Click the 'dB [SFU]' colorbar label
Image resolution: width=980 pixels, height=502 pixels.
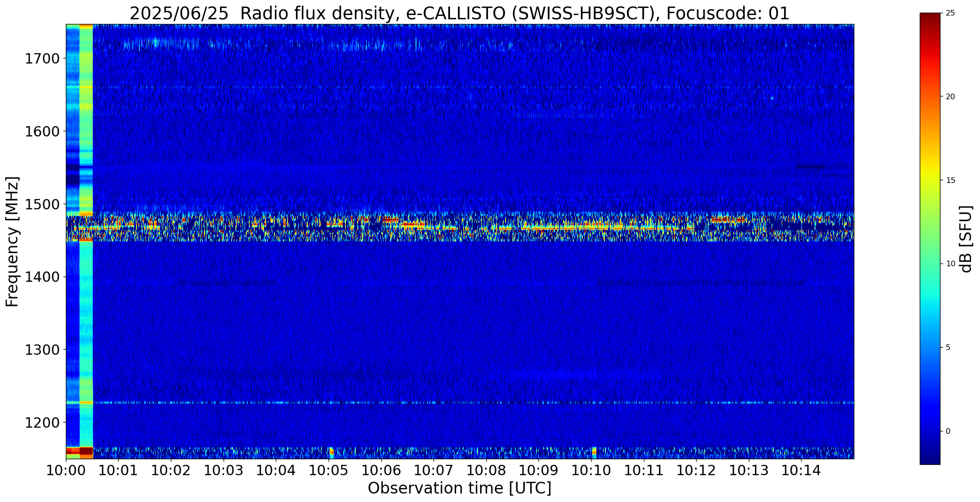tap(966, 239)
